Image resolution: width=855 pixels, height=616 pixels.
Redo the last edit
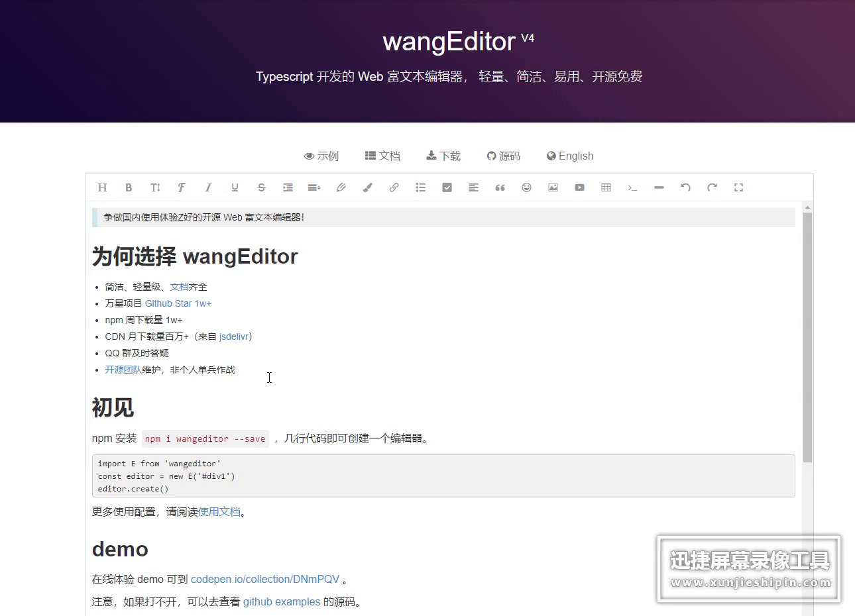click(712, 187)
